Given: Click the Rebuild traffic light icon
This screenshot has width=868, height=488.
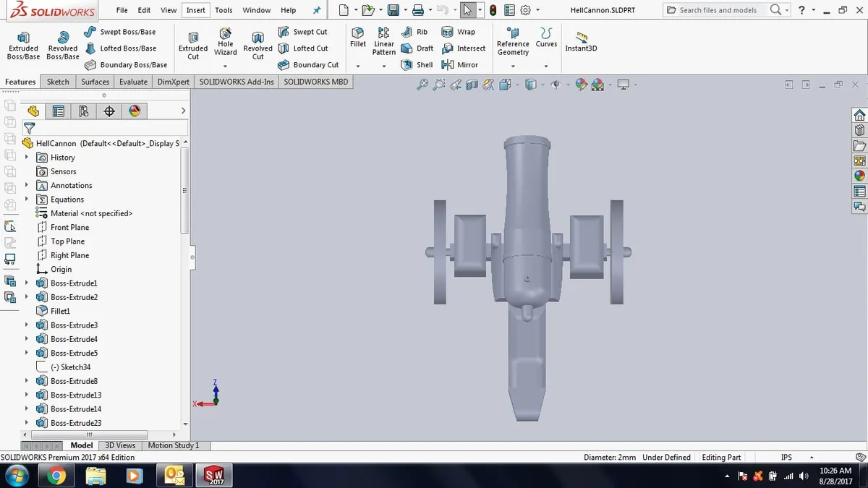Looking at the screenshot, I should point(493,10).
